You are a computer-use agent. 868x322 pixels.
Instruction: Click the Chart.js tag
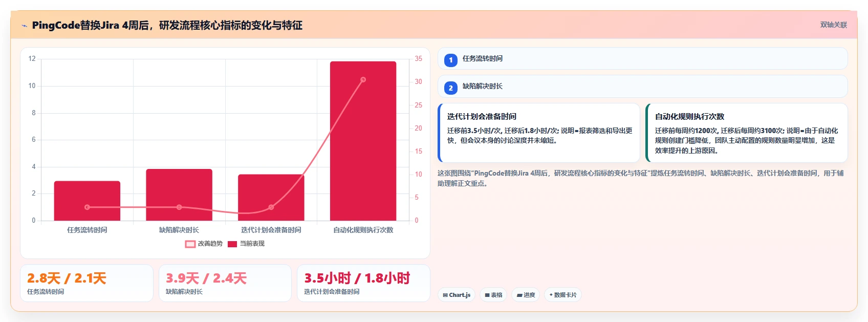[x=457, y=295]
